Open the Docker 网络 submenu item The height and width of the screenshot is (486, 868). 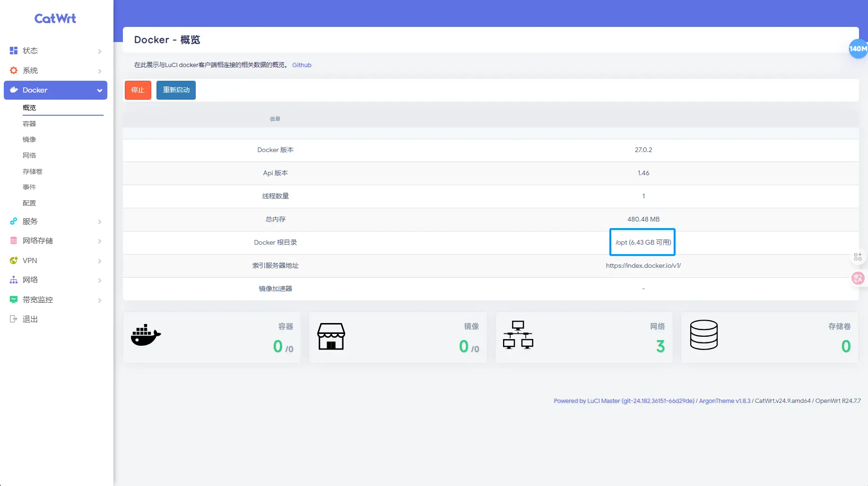(29, 155)
